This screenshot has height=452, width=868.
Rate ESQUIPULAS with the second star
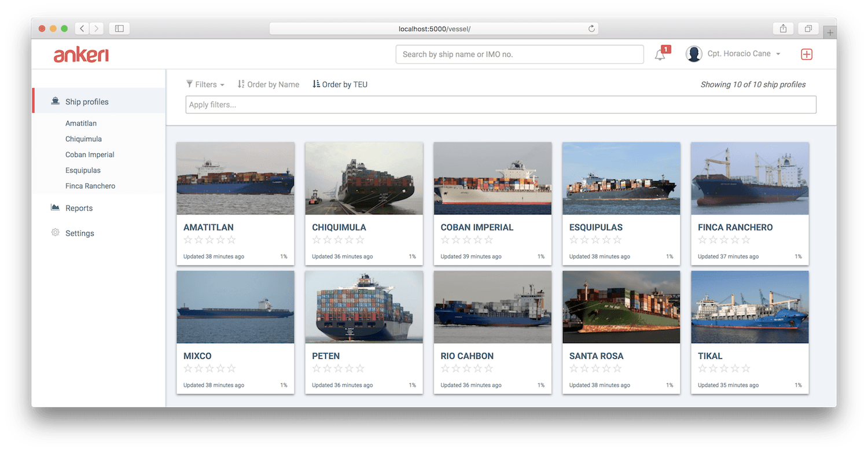point(584,240)
